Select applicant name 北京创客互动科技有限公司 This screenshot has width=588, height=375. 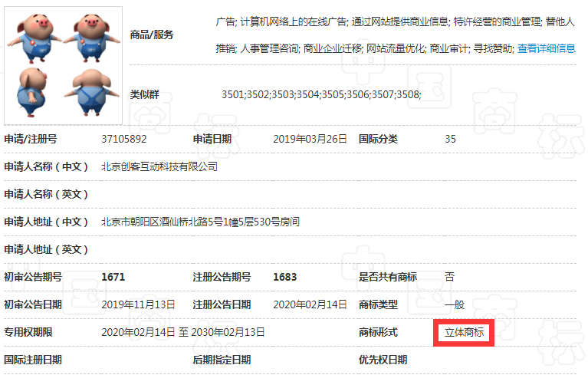click(159, 166)
